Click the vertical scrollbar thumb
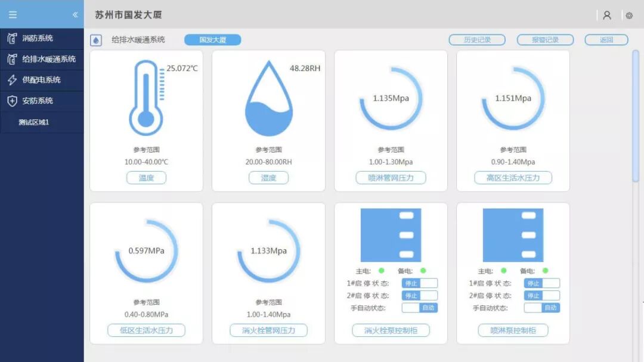The height and width of the screenshot is (362, 644). click(x=636, y=116)
